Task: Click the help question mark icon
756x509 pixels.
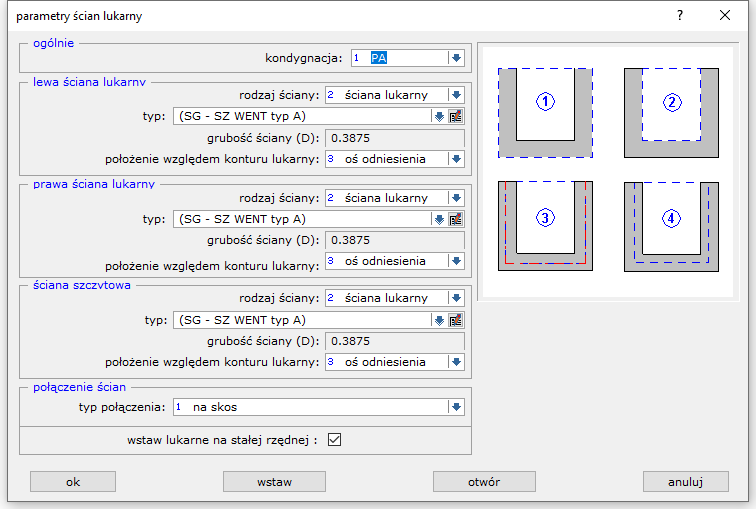Action: (x=680, y=15)
